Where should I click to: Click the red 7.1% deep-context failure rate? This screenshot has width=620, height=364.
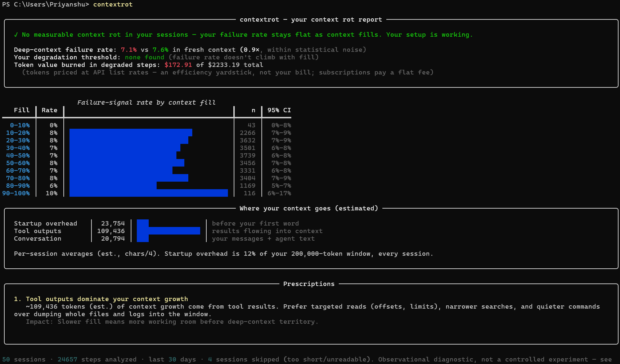point(129,50)
